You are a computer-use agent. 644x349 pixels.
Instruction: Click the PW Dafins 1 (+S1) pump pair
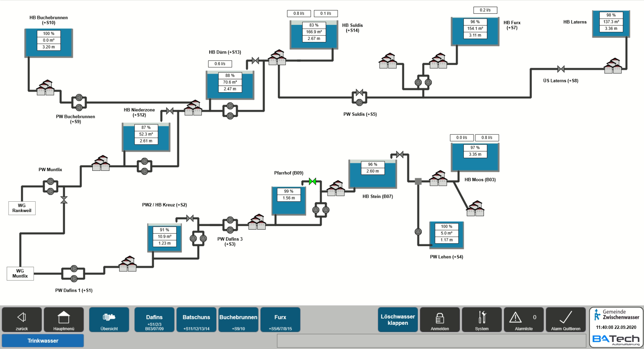pos(74,273)
